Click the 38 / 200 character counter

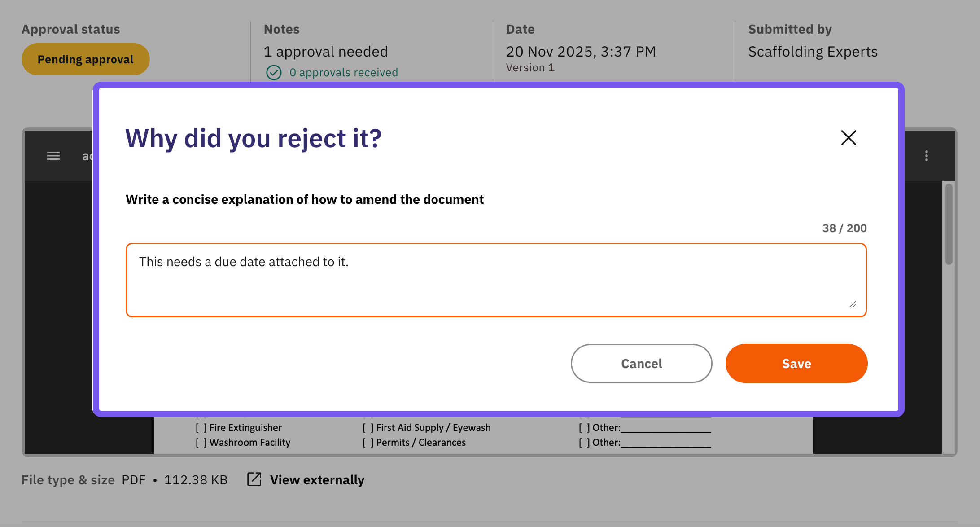point(844,228)
